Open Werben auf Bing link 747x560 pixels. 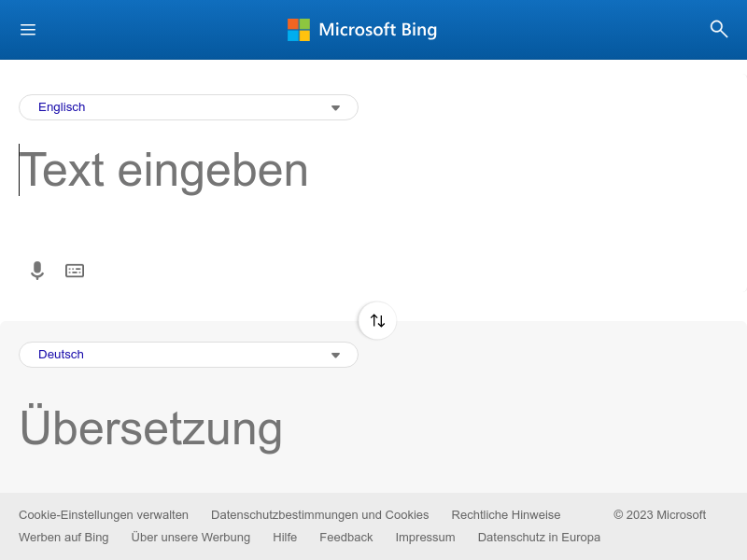click(x=63, y=538)
